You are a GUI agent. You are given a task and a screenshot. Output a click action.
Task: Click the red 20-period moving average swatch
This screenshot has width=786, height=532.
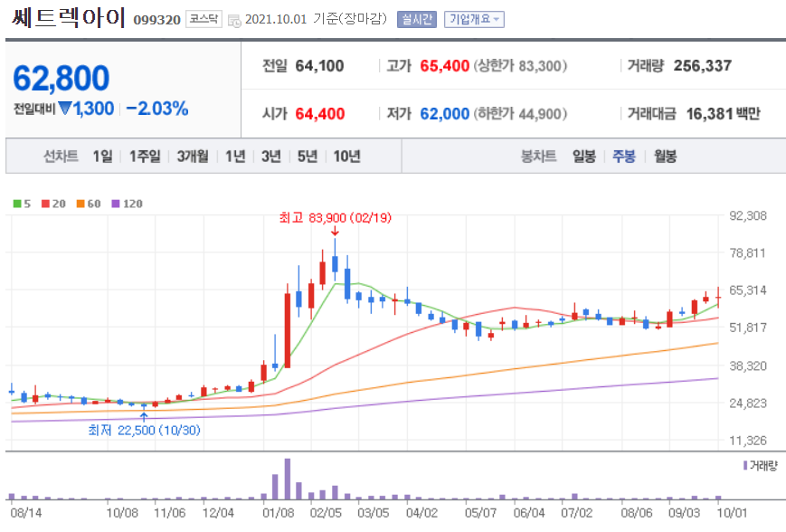pyautogui.click(x=45, y=204)
